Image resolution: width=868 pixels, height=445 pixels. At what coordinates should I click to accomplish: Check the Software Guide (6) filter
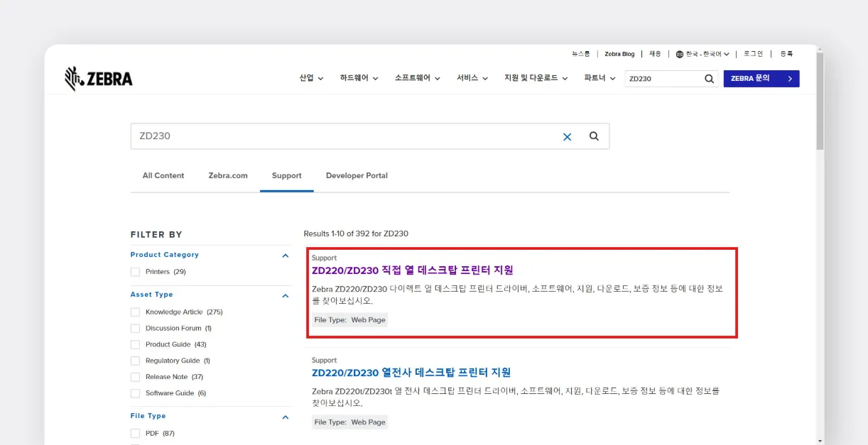click(135, 393)
